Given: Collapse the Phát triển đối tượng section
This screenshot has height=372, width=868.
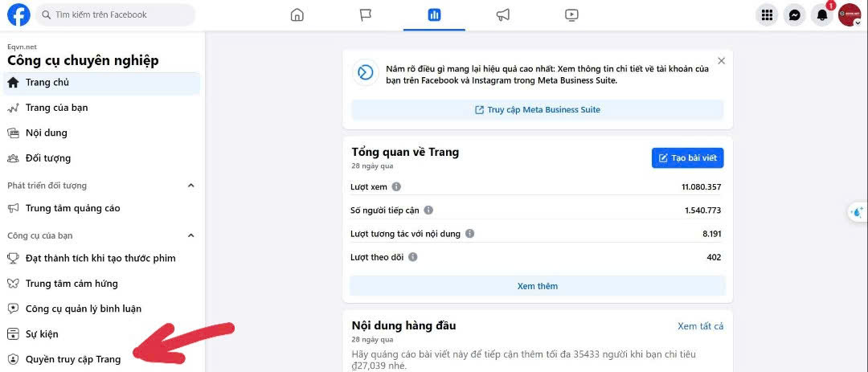Looking at the screenshot, I should tap(191, 186).
